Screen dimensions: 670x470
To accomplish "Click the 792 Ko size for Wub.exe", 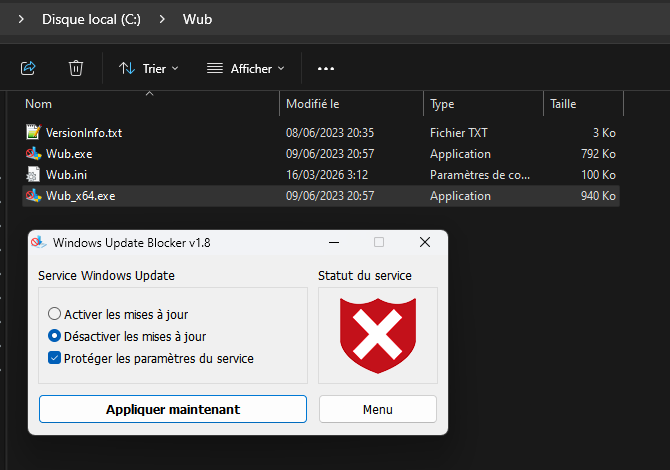I will (598, 154).
